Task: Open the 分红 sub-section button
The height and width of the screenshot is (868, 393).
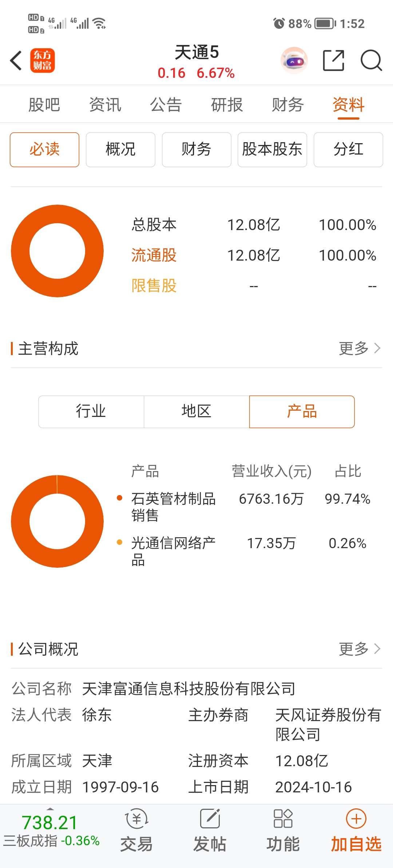Action: (x=348, y=150)
